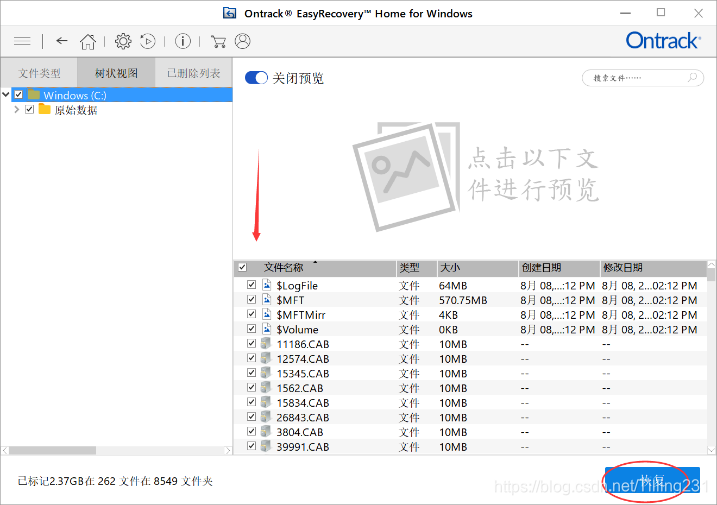Click the 3804.CAB file icon
Screen dimensions: 717x505
click(266, 431)
